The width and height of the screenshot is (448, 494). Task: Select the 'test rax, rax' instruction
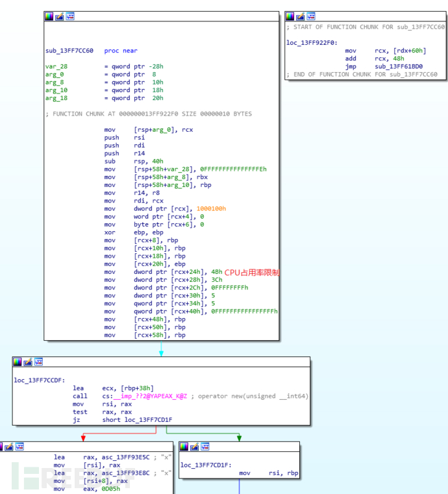pos(102,412)
